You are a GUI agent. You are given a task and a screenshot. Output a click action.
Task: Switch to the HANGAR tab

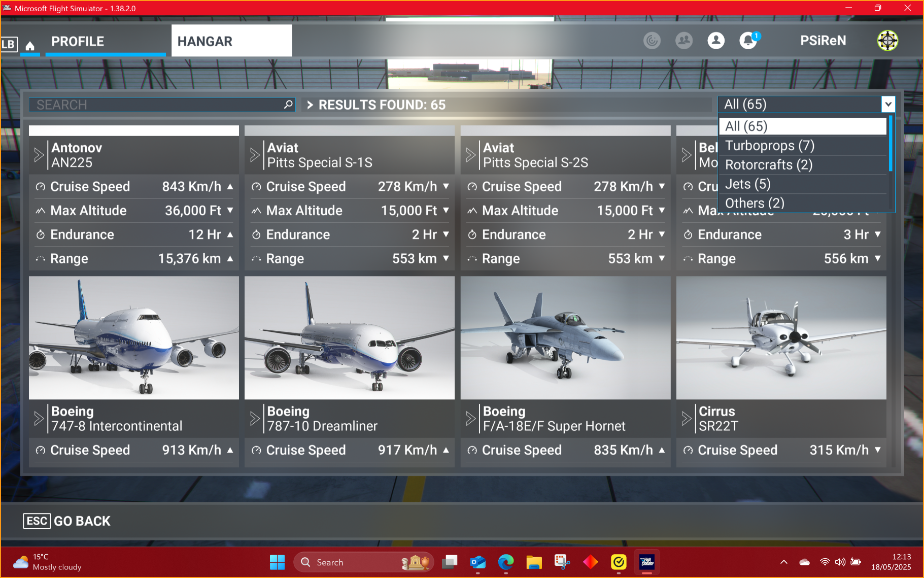tap(232, 41)
